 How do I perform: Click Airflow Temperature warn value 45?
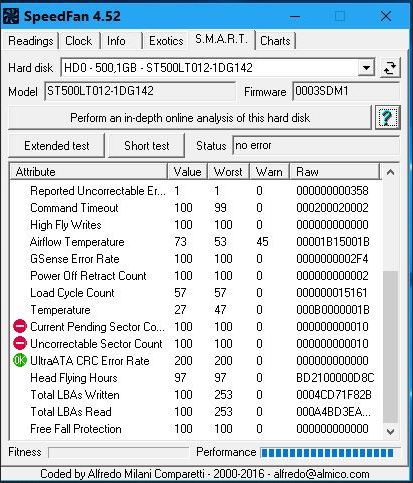pyautogui.click(x=262, y=242)
